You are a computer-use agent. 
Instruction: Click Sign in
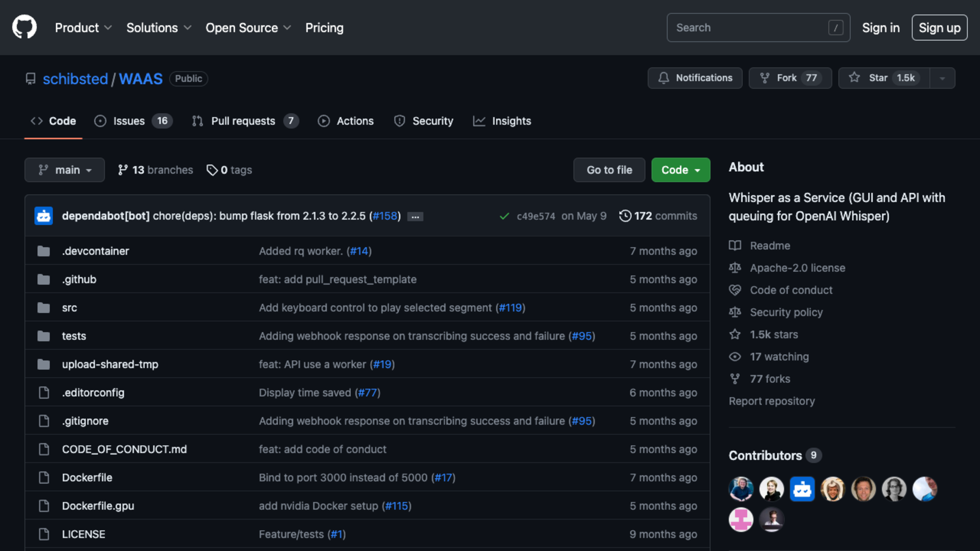[x=881, y=28]
